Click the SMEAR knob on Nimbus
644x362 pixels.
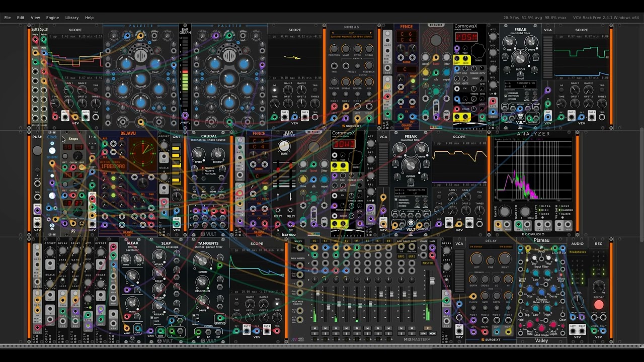tap(369, 49)
